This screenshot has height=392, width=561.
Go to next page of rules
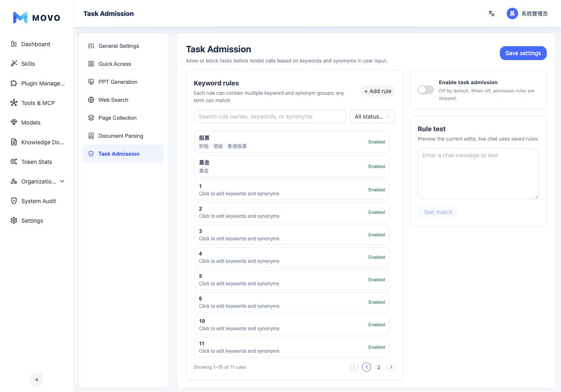tap(391, 367)
